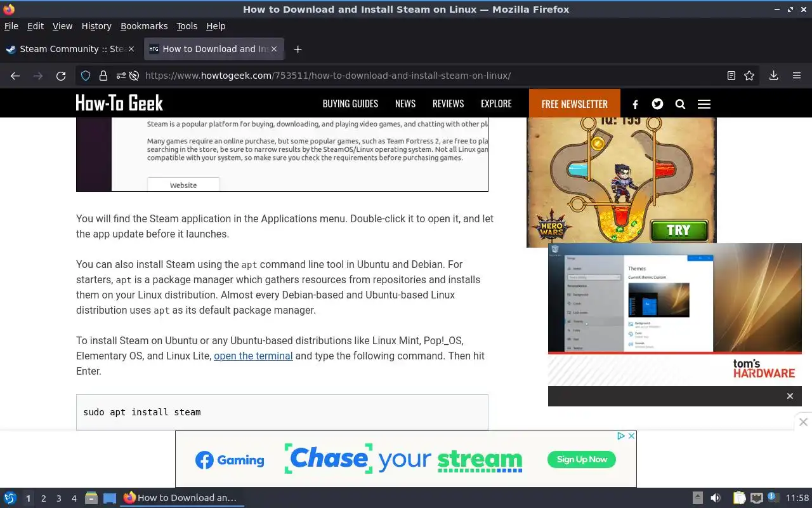812x508 pixels.
Task: Open tracking protection shield info
Action: click(86, 76)
